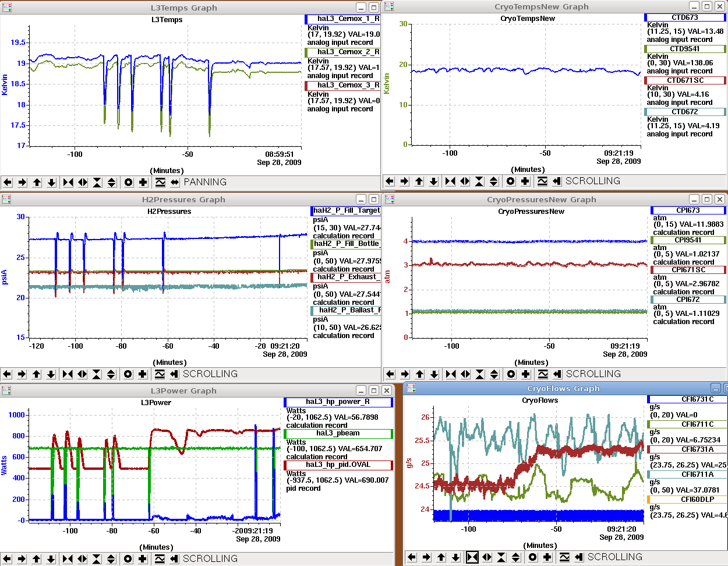Click the circle auto-scale icon in CryoTempsNew Graph
Viewport: 728px width, 566px height.
(511, 181)
